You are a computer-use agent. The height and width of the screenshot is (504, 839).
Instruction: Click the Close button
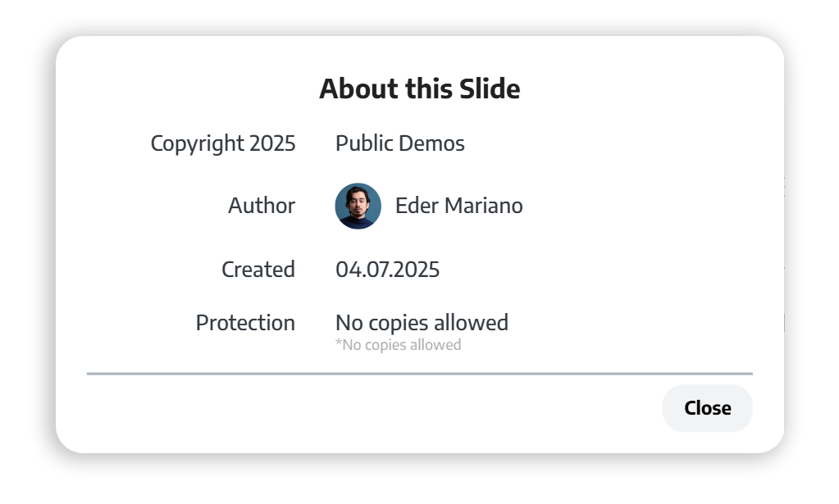pos(707,408)
